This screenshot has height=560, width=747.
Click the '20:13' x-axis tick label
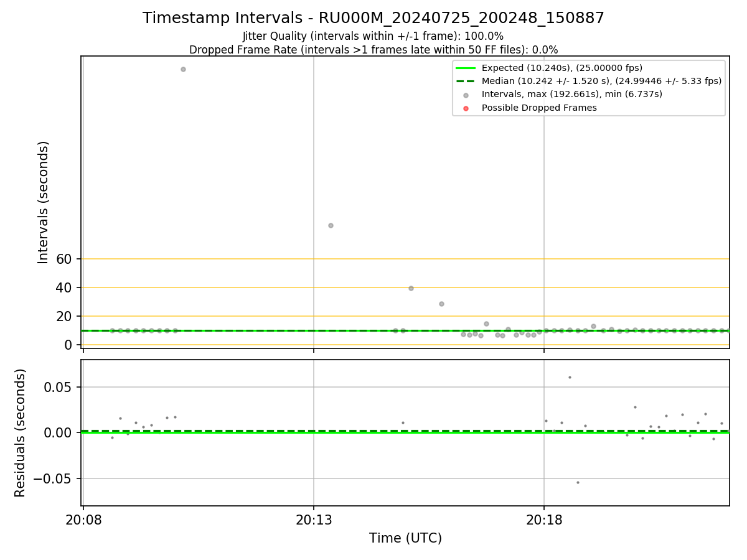tap(314, 519)
